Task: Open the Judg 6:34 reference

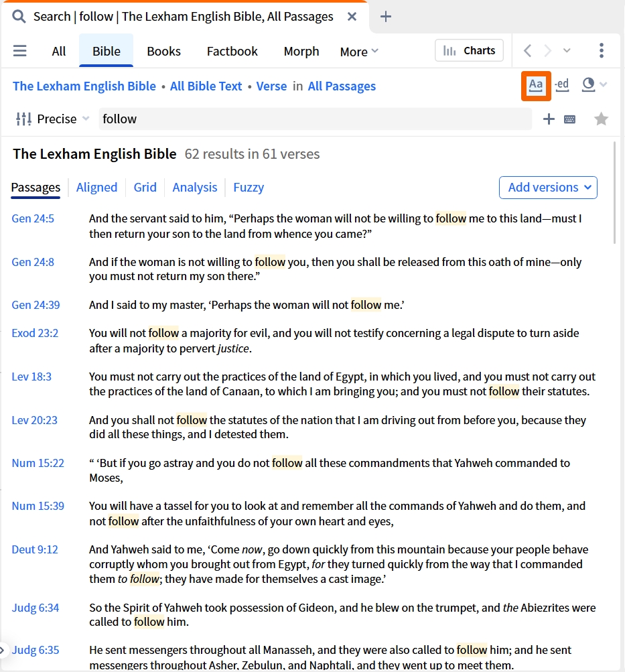Action: coord(36,608)
